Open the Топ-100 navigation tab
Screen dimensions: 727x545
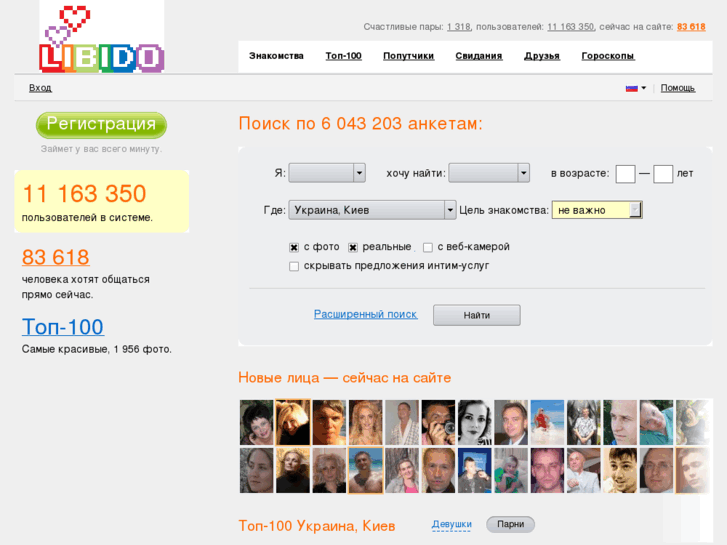click(x=343, y=56)
